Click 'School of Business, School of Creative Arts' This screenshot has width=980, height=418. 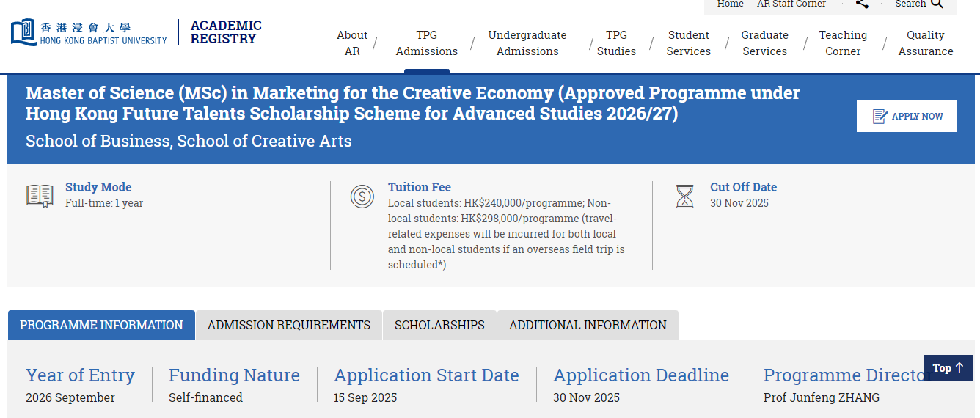pos(189,141)
